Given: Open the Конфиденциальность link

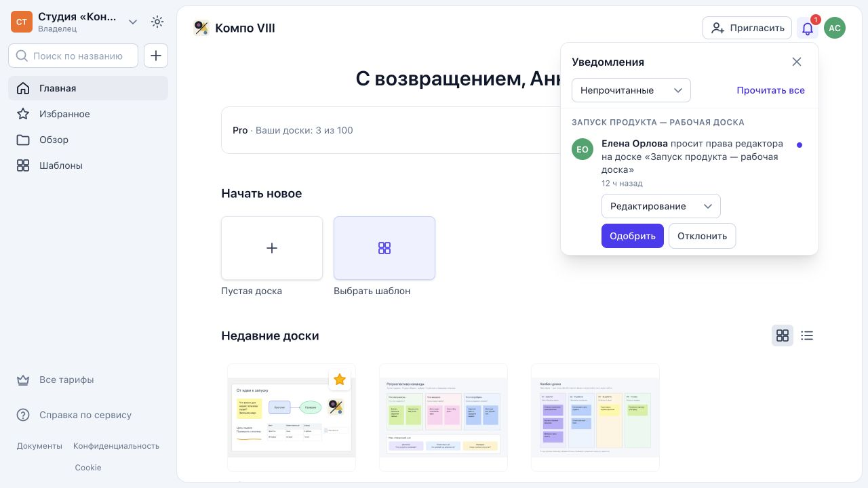Looking at the screenshot, I should point(117,446).
